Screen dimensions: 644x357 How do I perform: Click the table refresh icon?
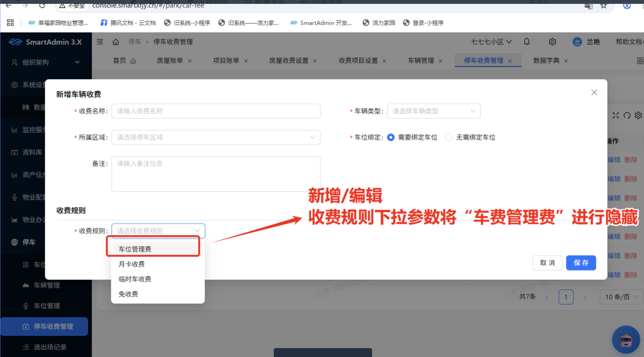627,115
